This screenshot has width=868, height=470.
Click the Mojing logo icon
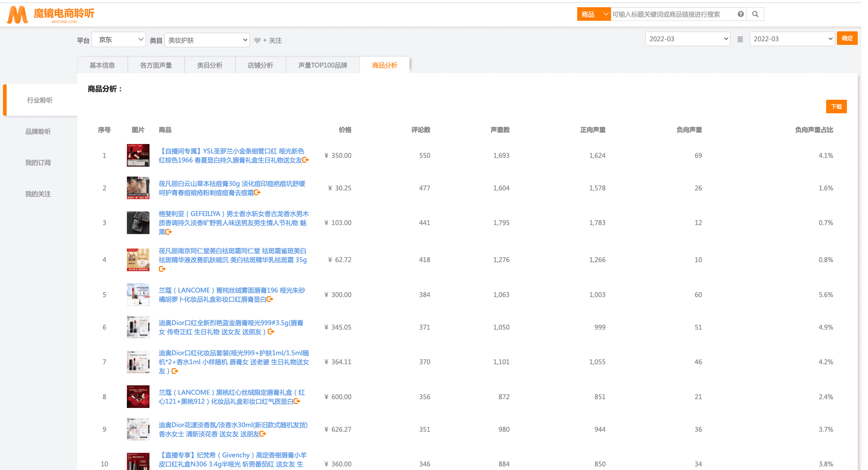[x=17, y=14]
